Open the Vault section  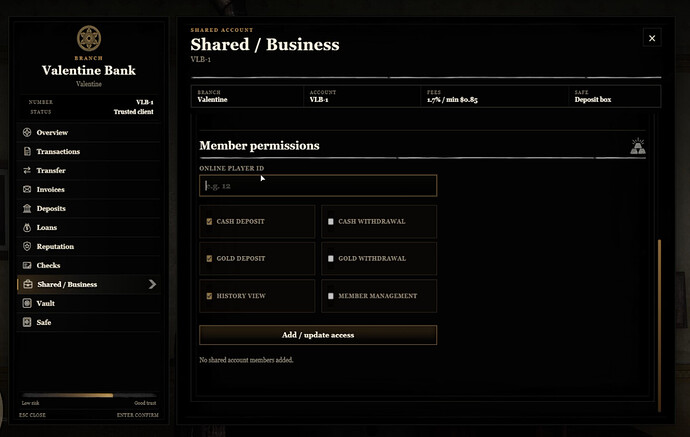pyautogui.click(x=89, y=303)
